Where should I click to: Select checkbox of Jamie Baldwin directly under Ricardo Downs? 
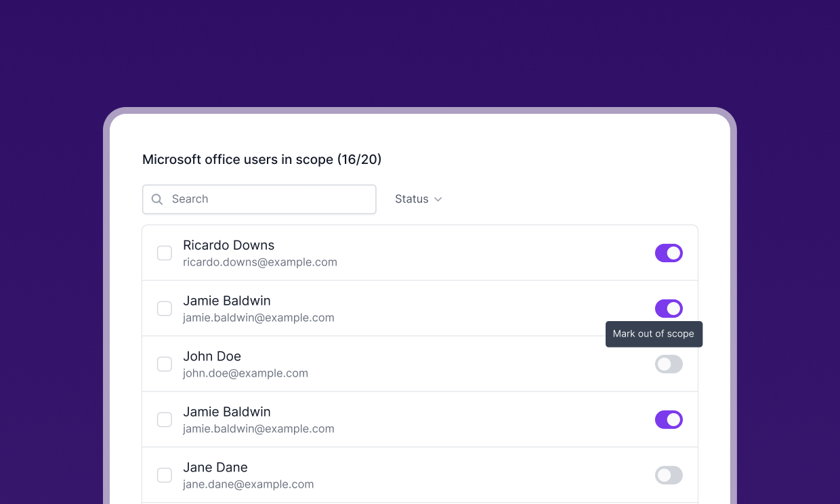[165, 309]
